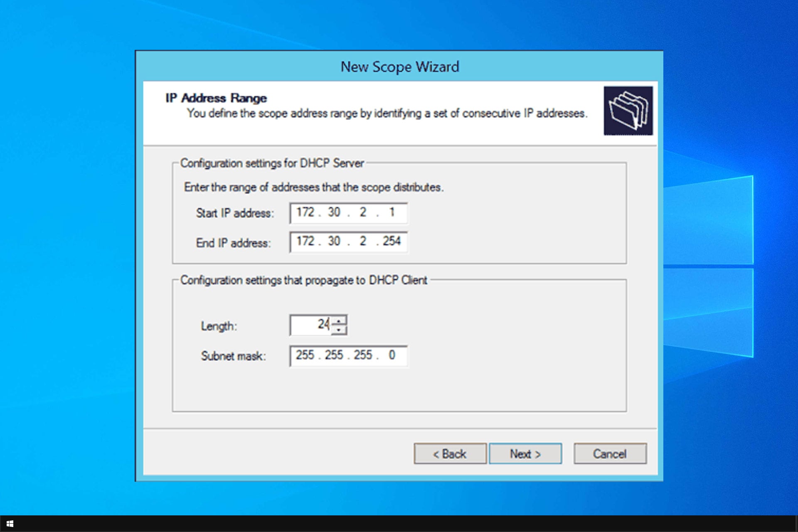Click the New Scope Wizard title bar

[399, 66]
